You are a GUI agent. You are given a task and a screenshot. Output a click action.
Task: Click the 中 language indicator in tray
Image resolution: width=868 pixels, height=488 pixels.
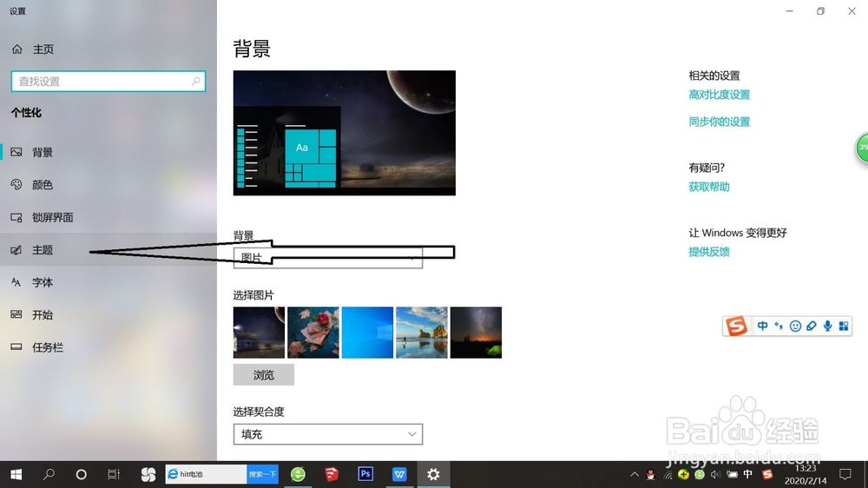click(748, 475)
